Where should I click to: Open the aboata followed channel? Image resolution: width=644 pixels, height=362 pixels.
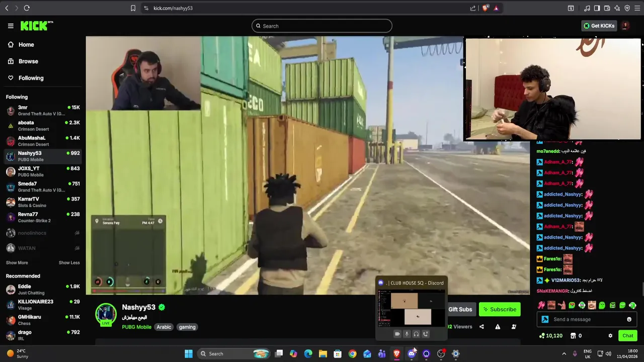point(43,126)
